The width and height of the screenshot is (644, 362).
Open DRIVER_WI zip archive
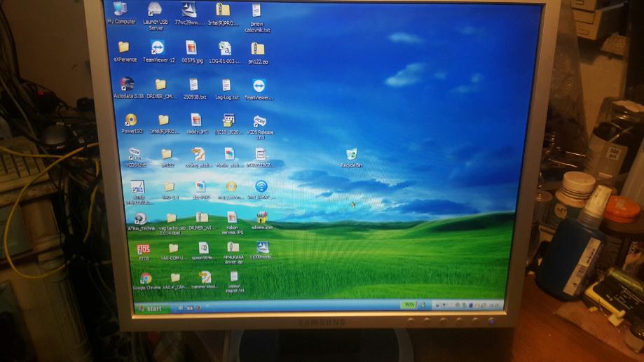tap(202, 221)
